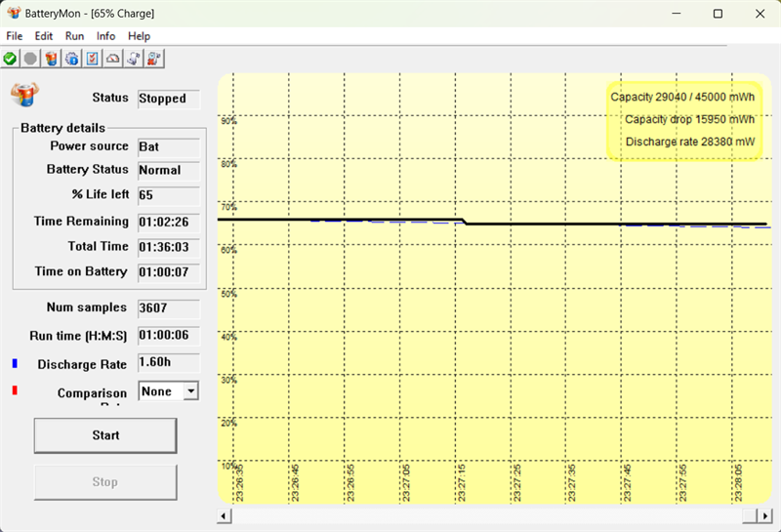The image size is (781, 532).
Task: Click the Time Remaining label
Action: (x=81, y=222)
